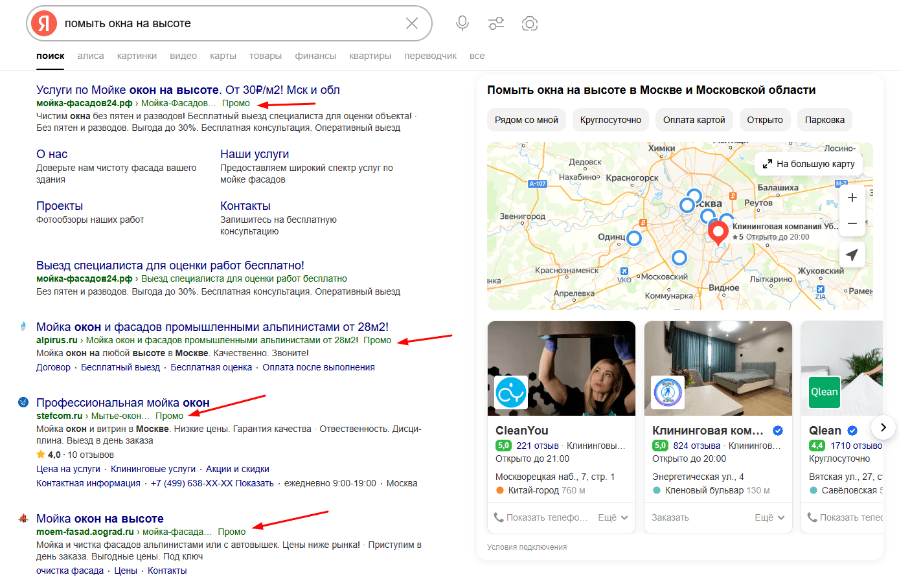Expand «Ещё» on CleanYou card
This screenshot has width=899, height=588.
pos(613,517)
